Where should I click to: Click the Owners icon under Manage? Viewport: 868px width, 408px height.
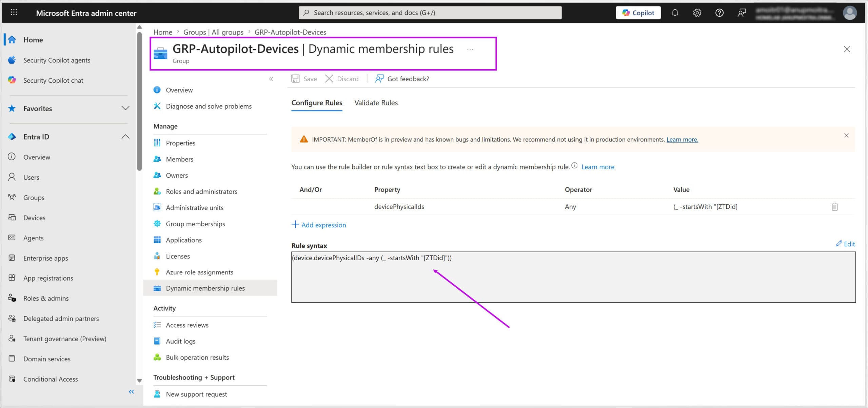point(157,175)
